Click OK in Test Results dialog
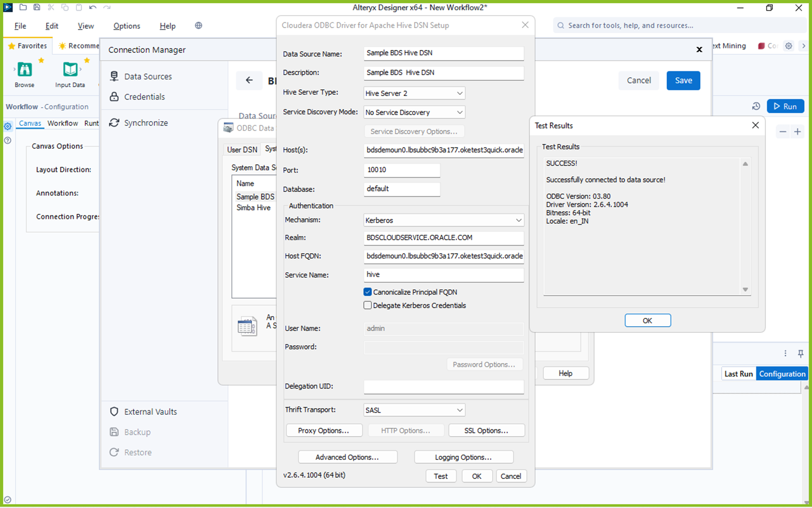The image size is (812, 508). coord(648,321)
